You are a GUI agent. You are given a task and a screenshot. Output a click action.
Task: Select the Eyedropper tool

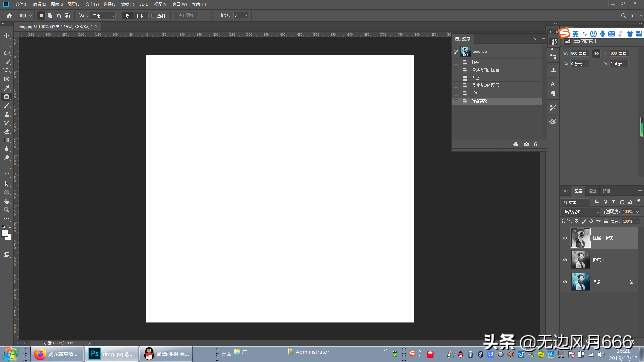pos(7,88)
